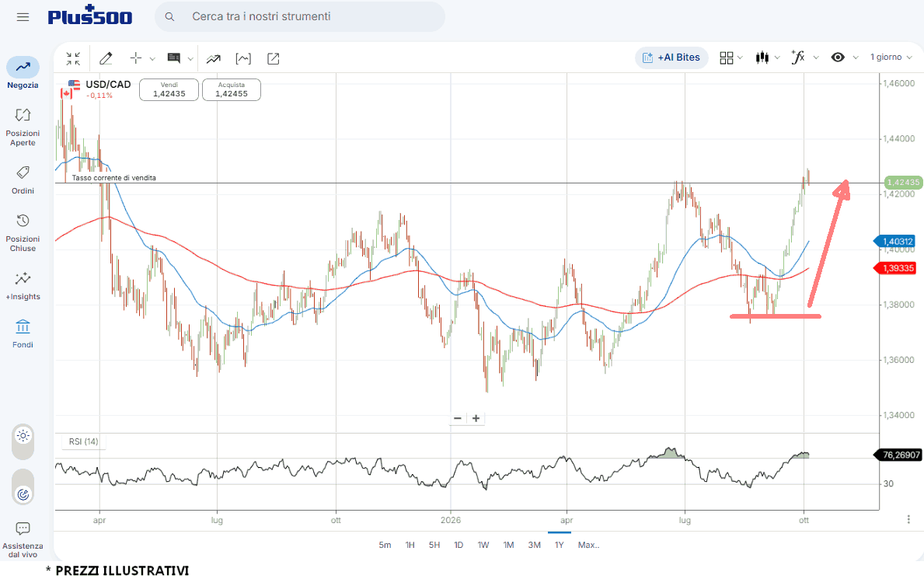Expand the crosshair tool dropdown
Screen dimensions: 924x579
[152, 59]
